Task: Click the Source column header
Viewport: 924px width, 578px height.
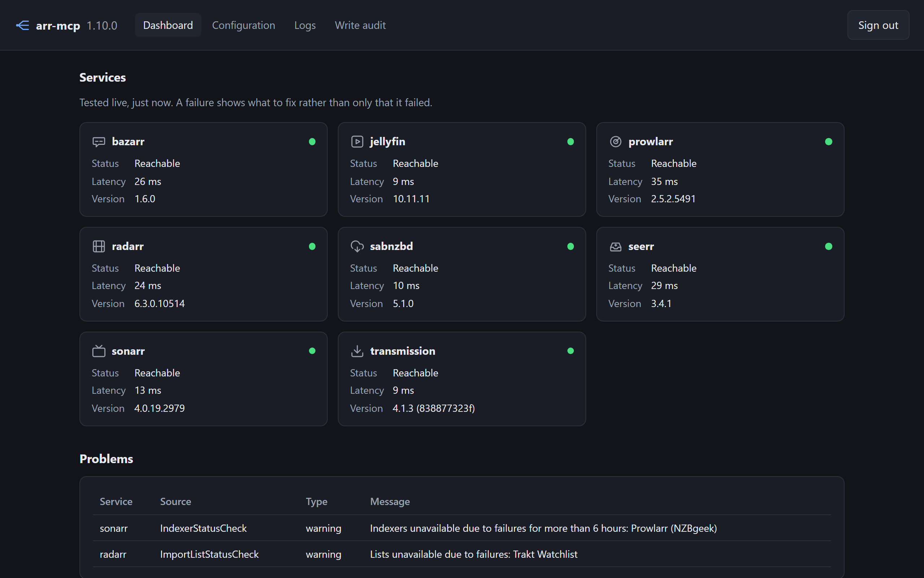Action: click(176, 501)
